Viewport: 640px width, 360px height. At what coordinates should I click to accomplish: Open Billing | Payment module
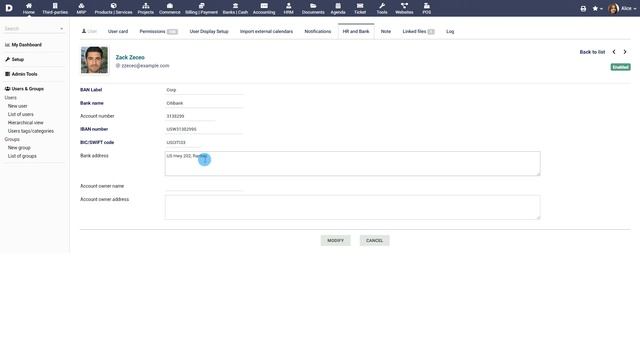(x=202, y=8)
